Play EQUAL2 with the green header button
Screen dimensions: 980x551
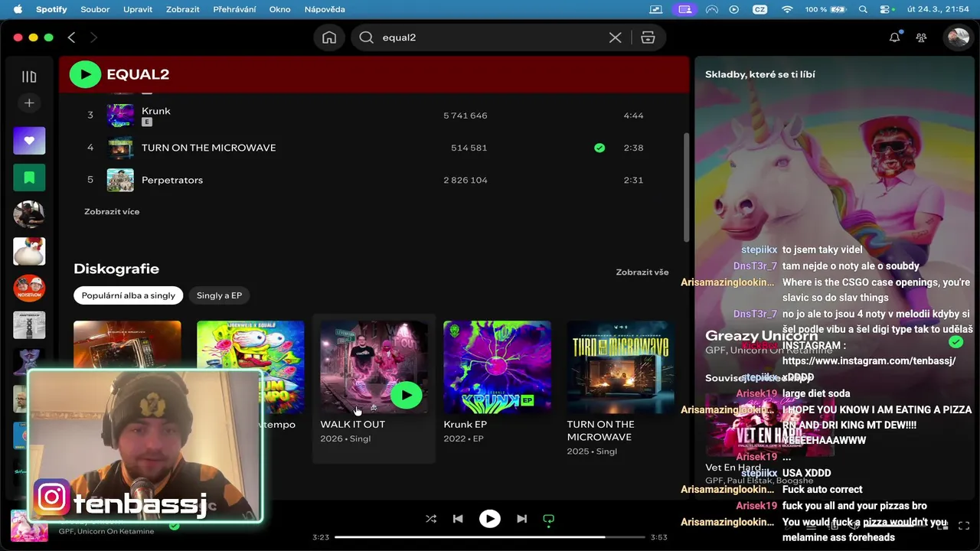(x=85, y=74)
